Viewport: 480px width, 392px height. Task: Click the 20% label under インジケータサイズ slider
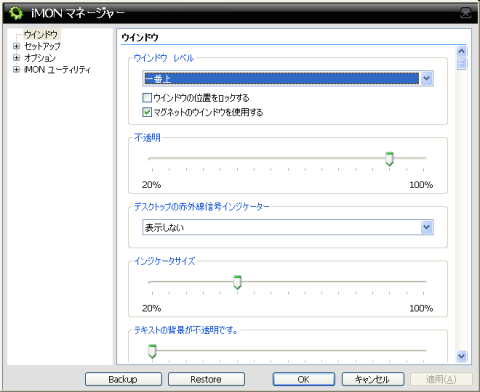coord(151,308)
